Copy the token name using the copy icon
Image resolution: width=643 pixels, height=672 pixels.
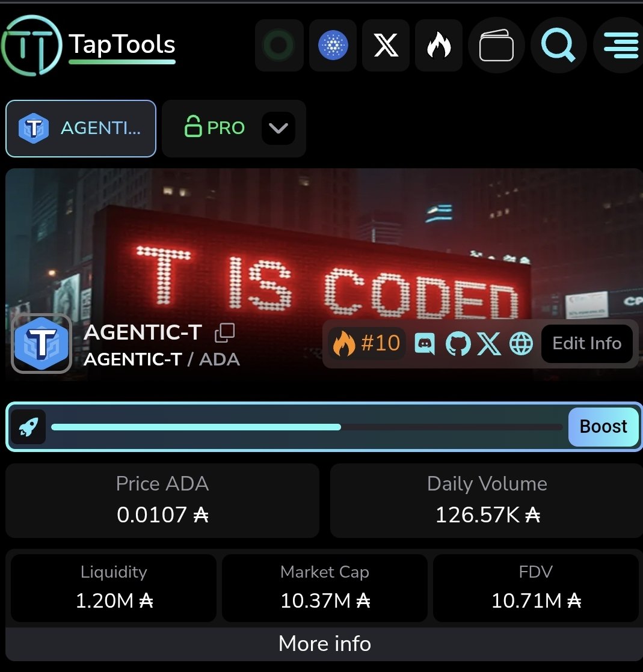pos(225,332)
